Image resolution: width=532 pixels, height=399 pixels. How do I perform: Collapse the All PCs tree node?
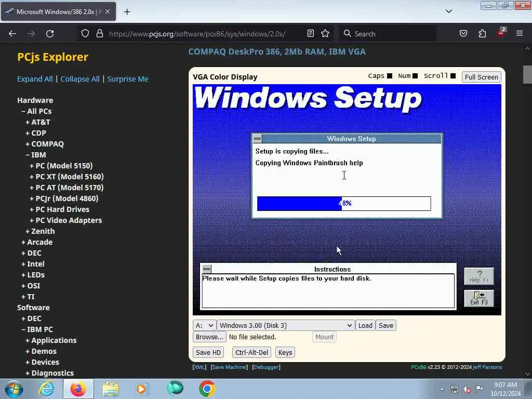36,111
